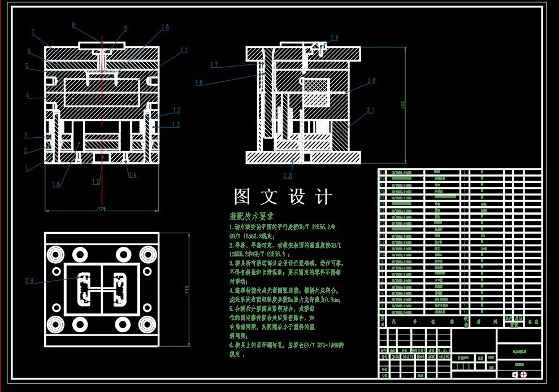Click the projection symbol in title block

coord(519,374)
